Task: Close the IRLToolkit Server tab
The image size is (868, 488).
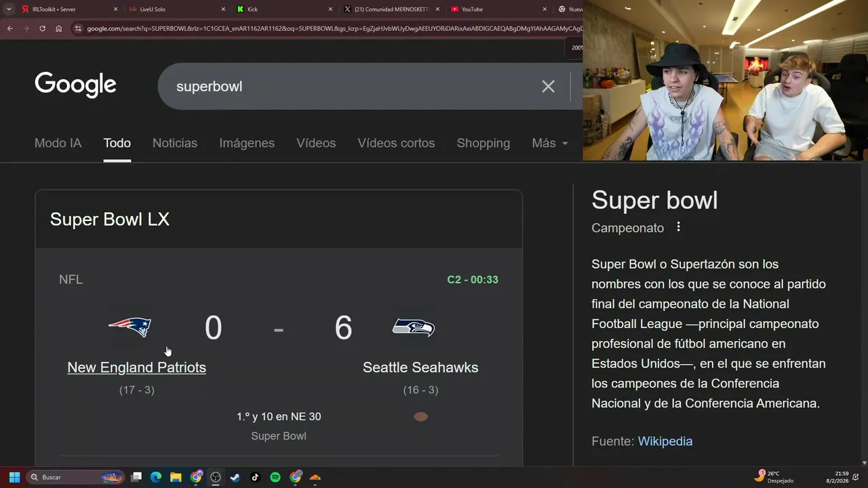Action: pyautogui.click(x=115, y=9)
